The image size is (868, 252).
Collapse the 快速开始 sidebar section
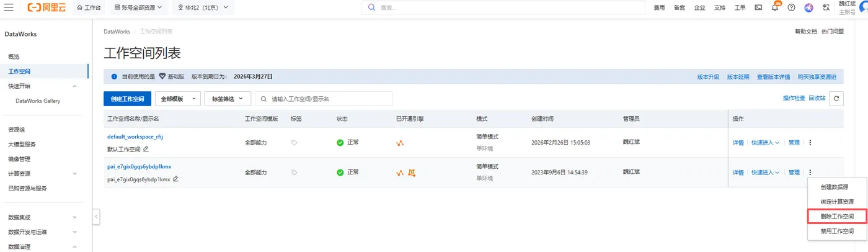click(x=75, y=86)
